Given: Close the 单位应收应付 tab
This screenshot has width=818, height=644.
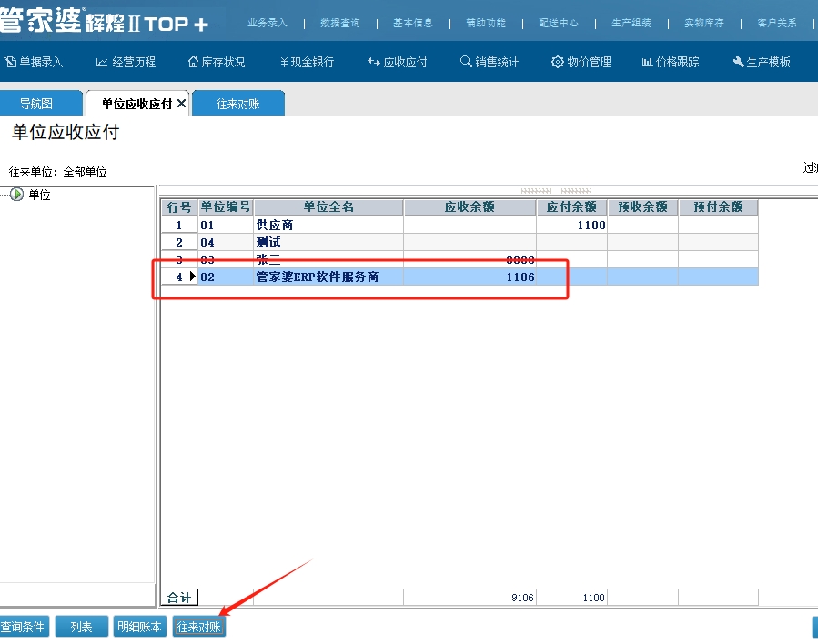Looking at the screenshot, I should (182, 104).
